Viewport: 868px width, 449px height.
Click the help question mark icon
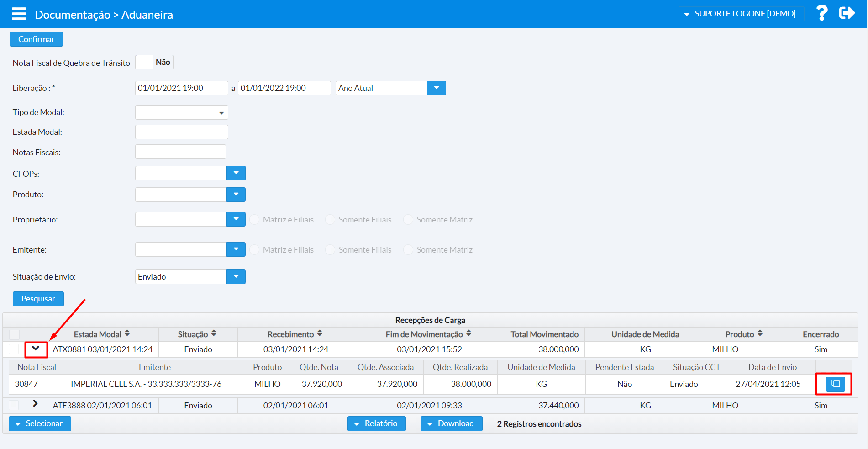coord(821,13)
